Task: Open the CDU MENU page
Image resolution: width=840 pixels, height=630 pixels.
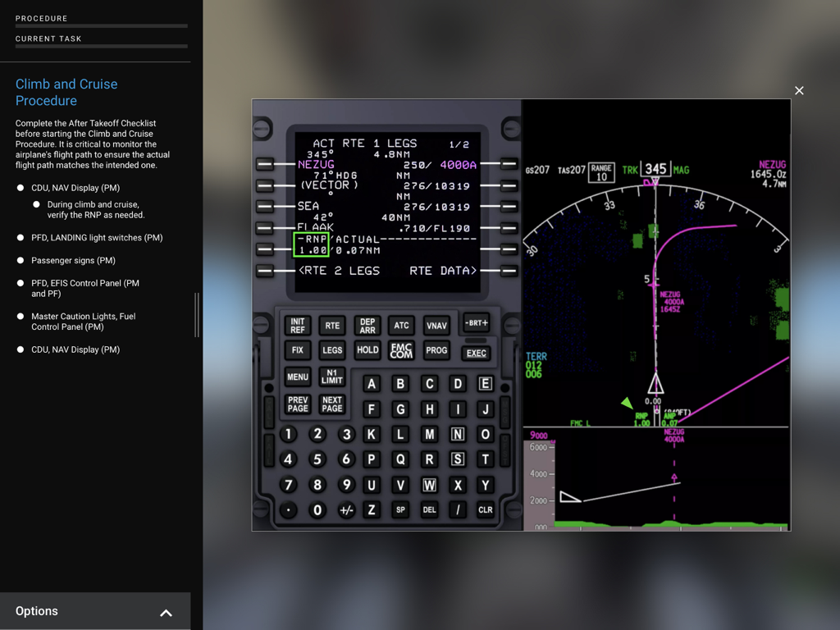Action: click(x=297, y=377)
